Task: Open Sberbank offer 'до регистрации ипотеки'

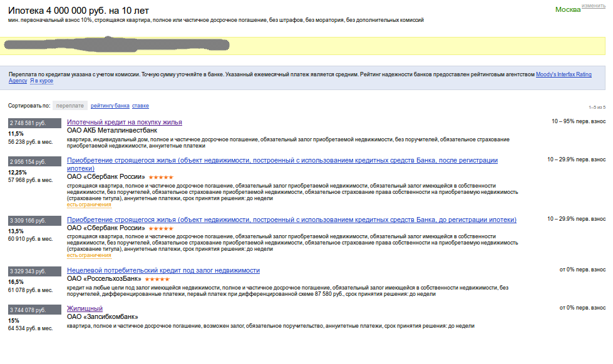Action: click(x=292, y=220)
